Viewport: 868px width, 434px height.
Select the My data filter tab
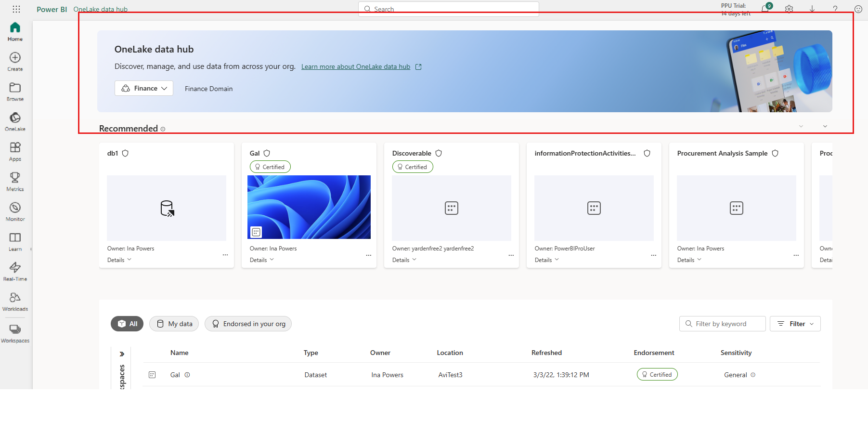pos(174,324)
